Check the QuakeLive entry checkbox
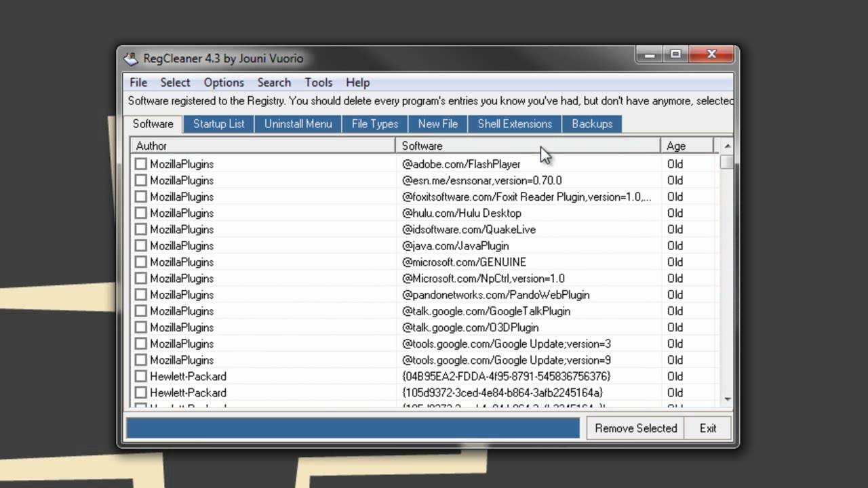Viewport: 868px width, 488px height. pos(140,229)
